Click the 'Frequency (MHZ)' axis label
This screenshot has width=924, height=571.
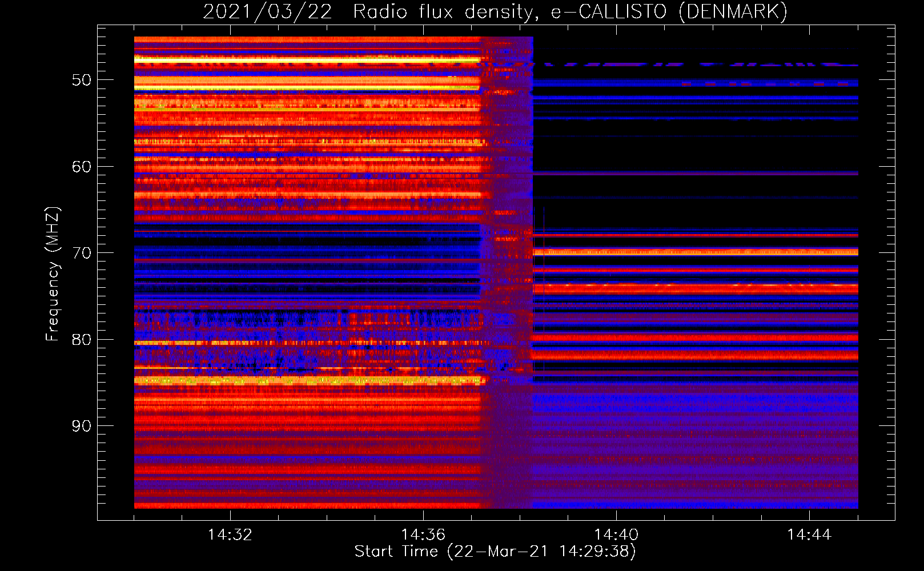pos(52,274)
